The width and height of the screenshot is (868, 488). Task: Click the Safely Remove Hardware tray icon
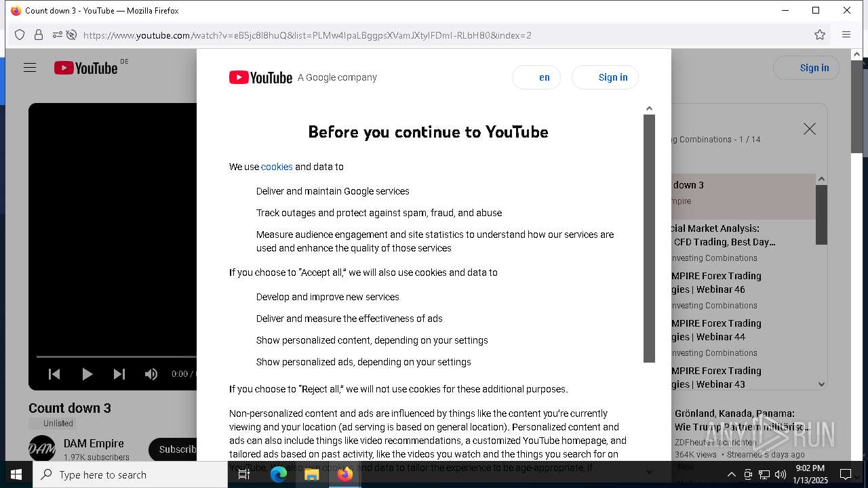tap(748, 474)
